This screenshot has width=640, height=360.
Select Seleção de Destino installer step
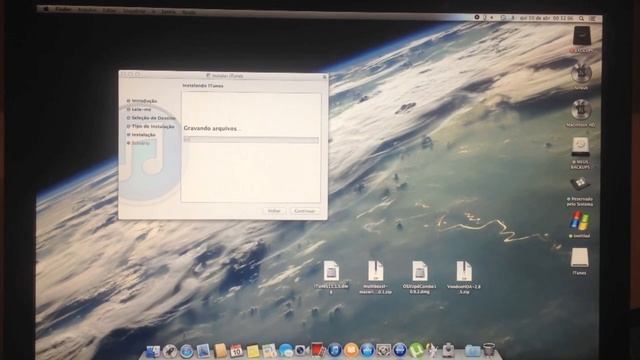(x=153, y=118)
